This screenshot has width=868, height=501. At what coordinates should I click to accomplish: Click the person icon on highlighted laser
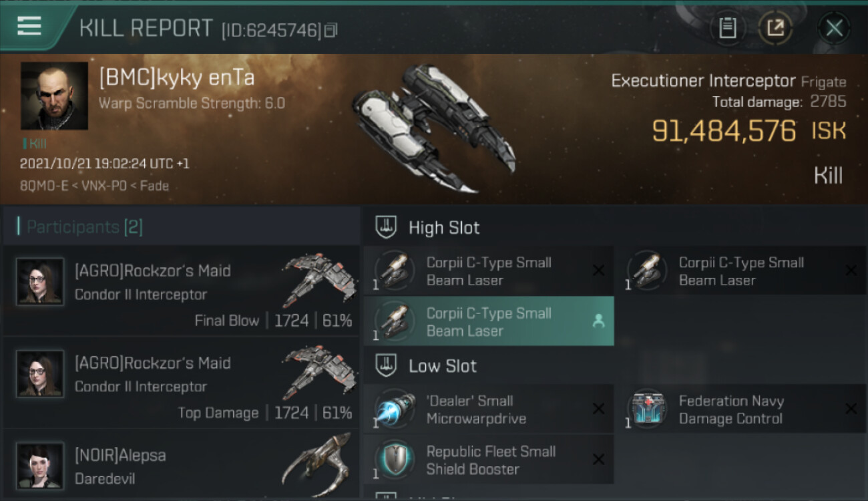point(598,321)
